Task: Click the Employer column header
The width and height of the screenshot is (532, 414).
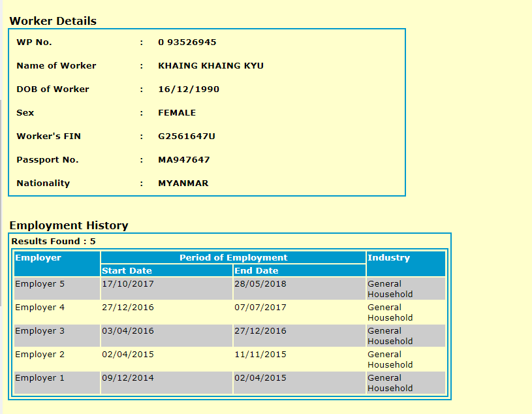Action: click(38, 258)
